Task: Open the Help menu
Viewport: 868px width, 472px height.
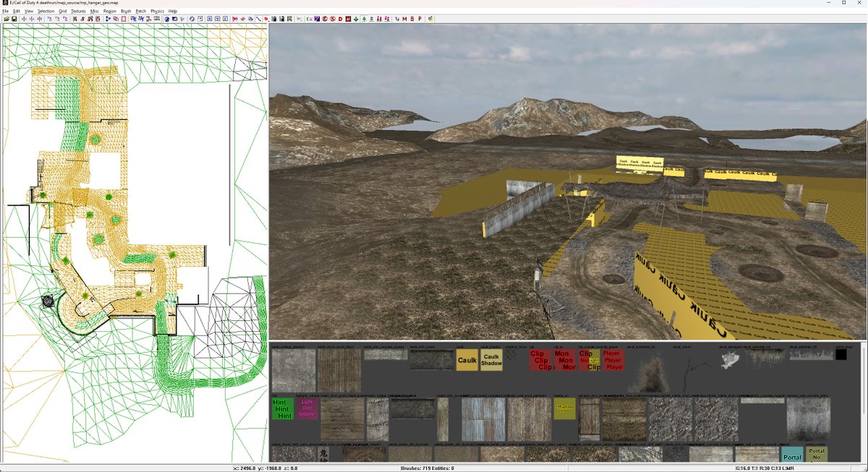Action: click(x=172, y=12)
